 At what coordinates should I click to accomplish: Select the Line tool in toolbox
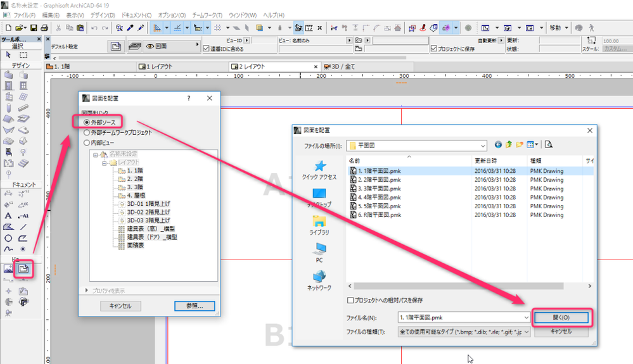(x=23, y=227)
